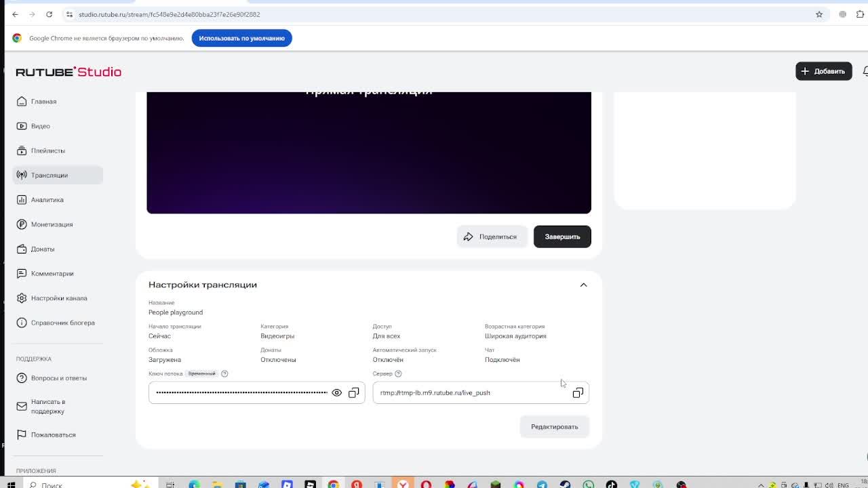The width and height of the screenshot is (868, 488).
Task: Open Донаты in the sidebar
Action: 42,249
